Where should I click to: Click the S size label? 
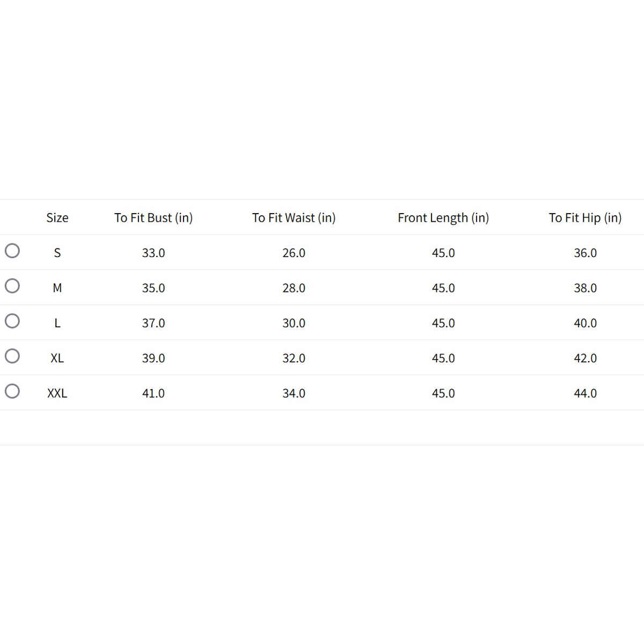[x=57, y=253]
